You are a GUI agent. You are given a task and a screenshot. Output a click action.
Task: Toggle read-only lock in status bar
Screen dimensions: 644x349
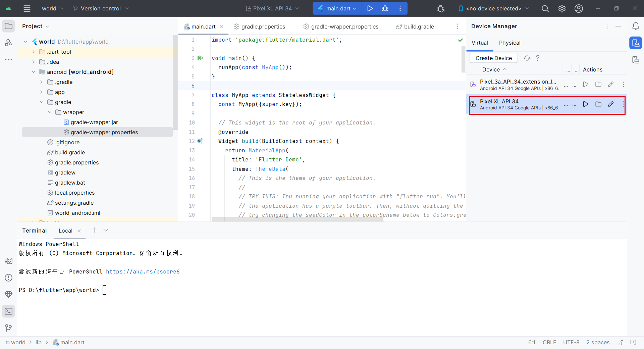621,342
